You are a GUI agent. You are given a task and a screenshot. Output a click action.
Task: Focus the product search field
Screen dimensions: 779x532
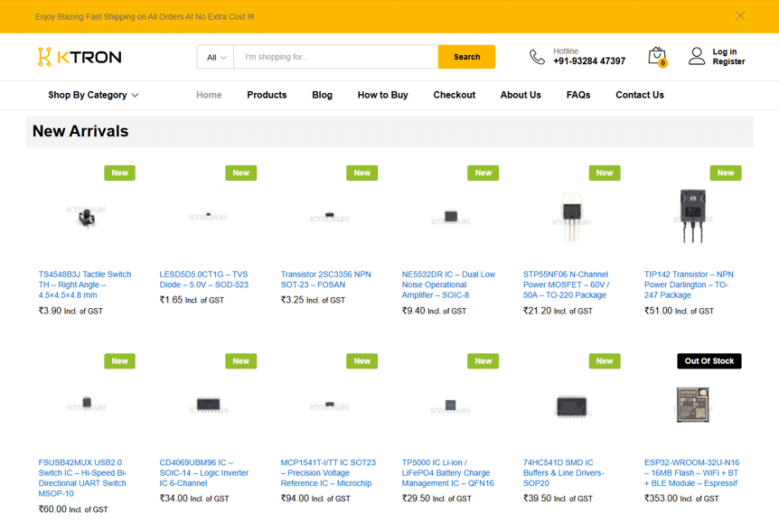pos(335,57)
